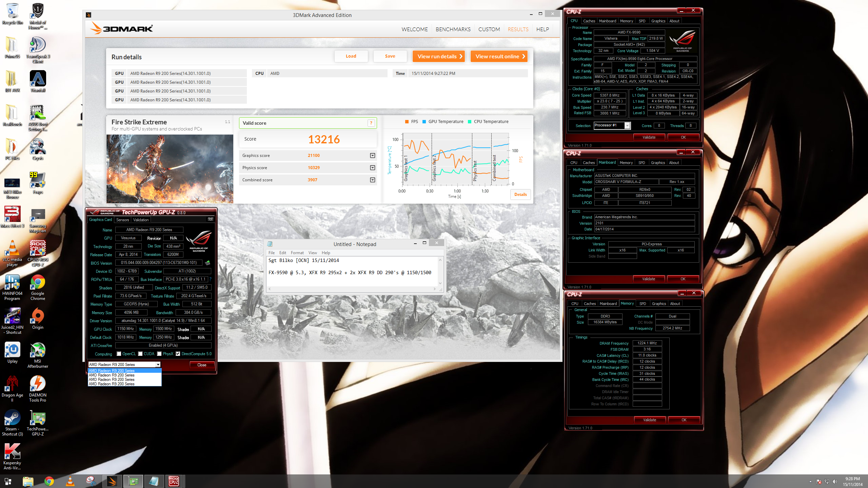
Task: Click Validate in the top CPU-Z window
Action: (649, 137)
